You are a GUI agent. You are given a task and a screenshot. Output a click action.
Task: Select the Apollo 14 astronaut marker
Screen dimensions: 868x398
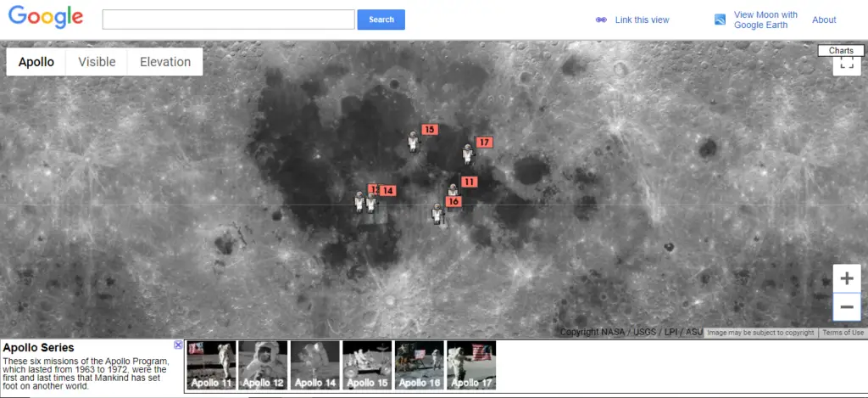[x=371, y=202]
